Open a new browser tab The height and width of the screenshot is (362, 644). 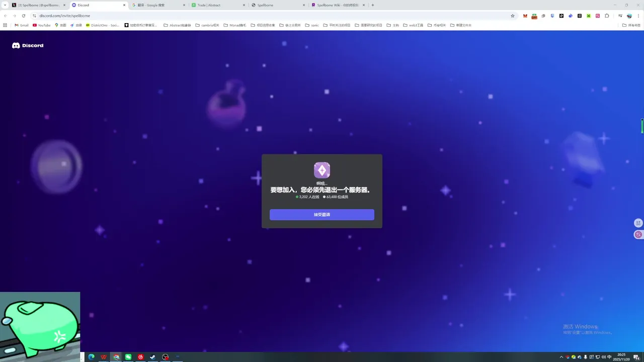[x=373, y=5]
